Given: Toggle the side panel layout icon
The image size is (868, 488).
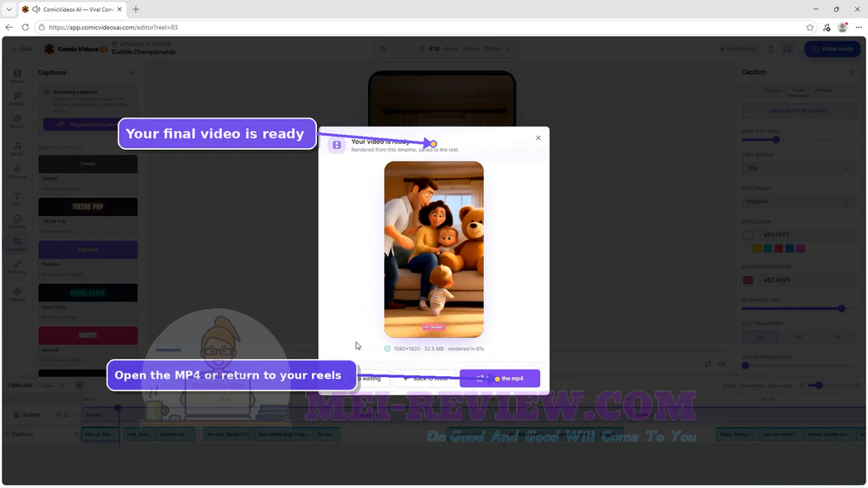Looking at the screenshot, I should pyautogui.click(x=787, y=48).
